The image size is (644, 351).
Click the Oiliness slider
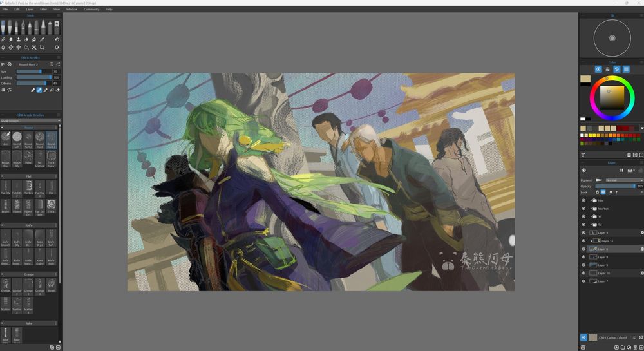[34, 83]
